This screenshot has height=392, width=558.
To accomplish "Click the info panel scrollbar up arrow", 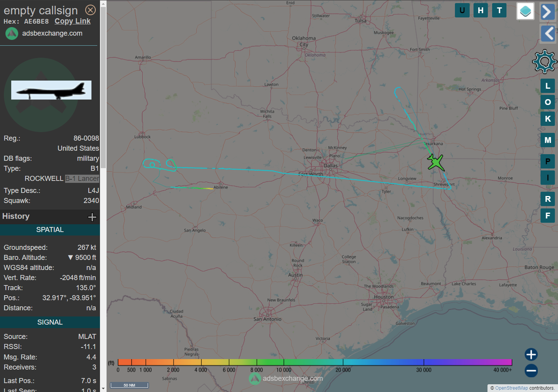I will 103,3.
